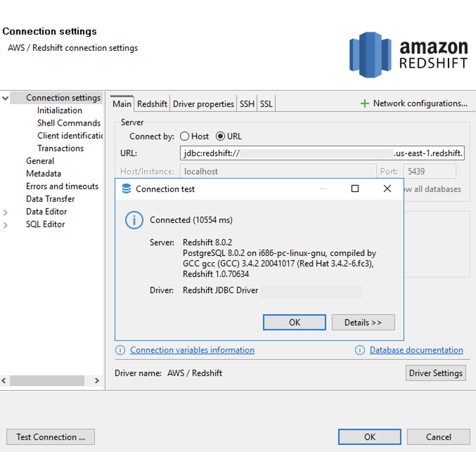Click the sidebar horizontal scrollbar thumb
476x452 pixels.
47,381
